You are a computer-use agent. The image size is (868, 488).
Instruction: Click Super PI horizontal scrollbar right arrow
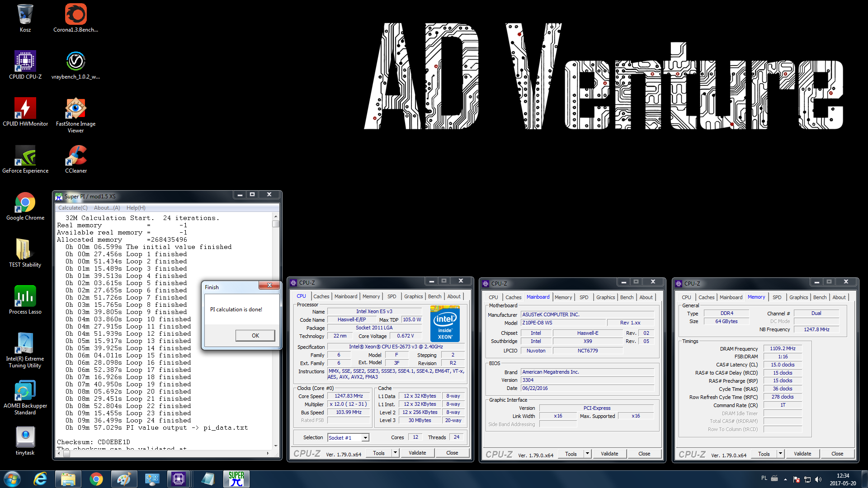point(268,453)
